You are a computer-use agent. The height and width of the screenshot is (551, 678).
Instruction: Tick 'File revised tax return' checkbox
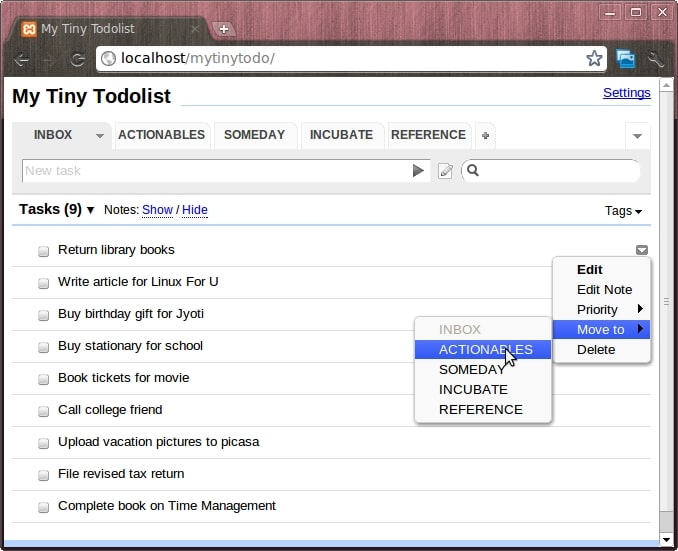pyautogui.click(x=43, y=475)
